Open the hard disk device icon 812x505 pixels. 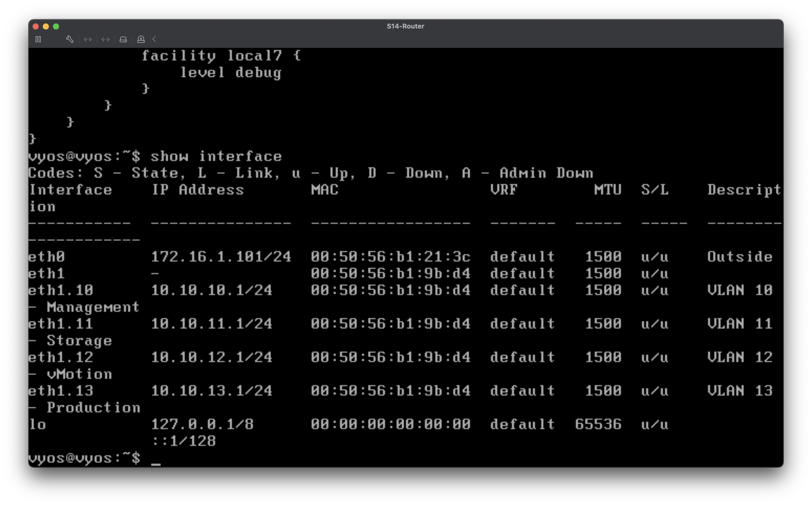[x=123, y=39]
